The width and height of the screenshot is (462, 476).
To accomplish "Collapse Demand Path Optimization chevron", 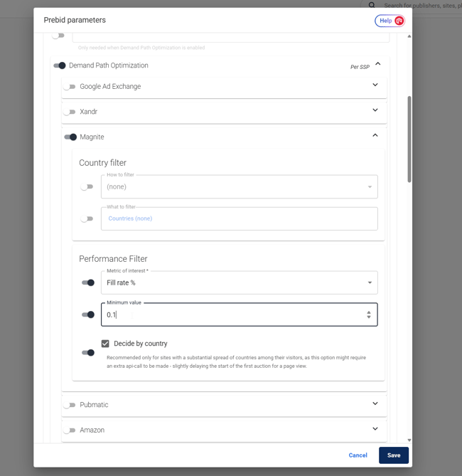I will 378,64.
